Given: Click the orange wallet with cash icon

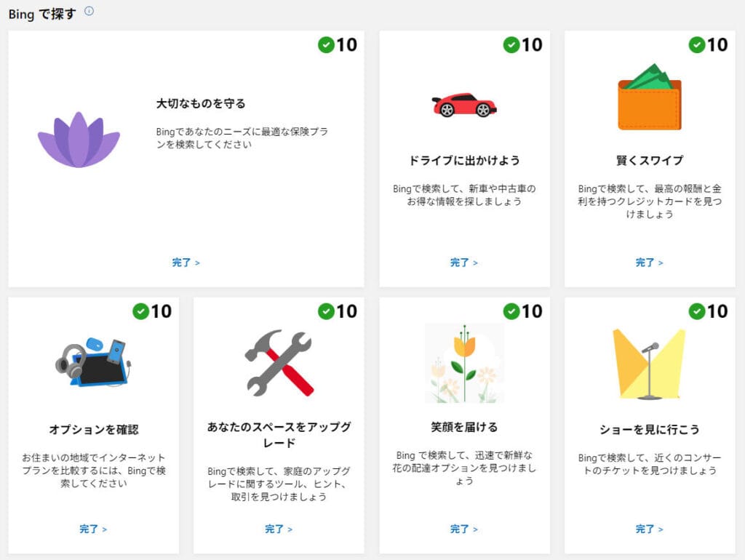Looking at the screenshot, I should tap(649, 97).
